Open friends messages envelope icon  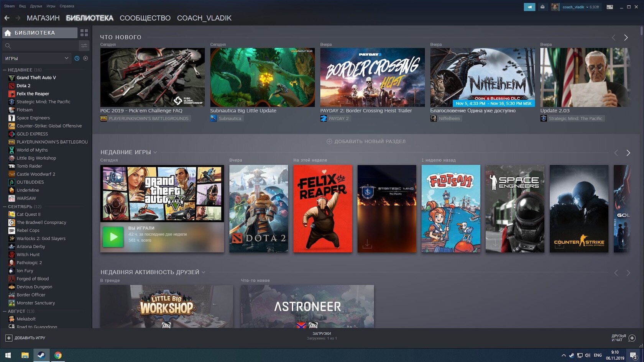click(542, 7)
